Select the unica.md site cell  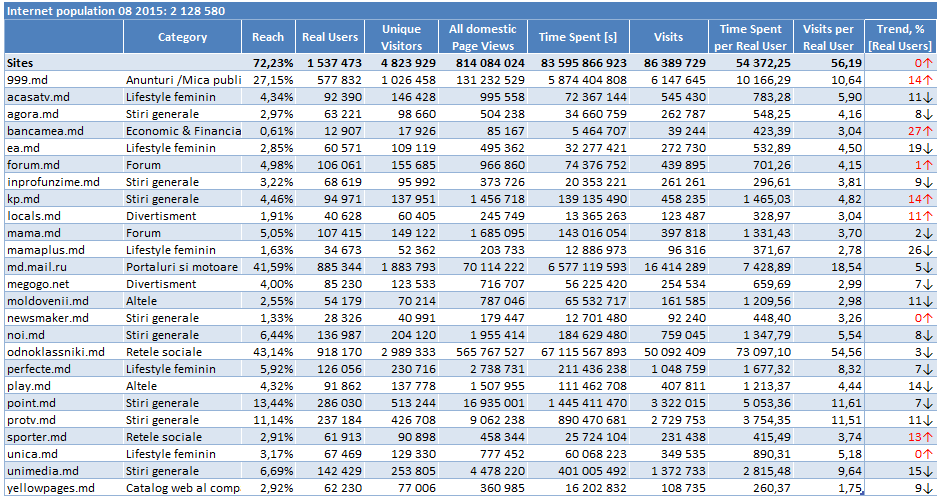pos(63,454)
